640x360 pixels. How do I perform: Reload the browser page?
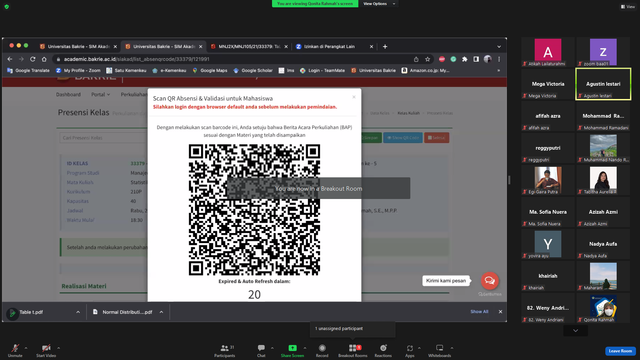tap(33, 59)
